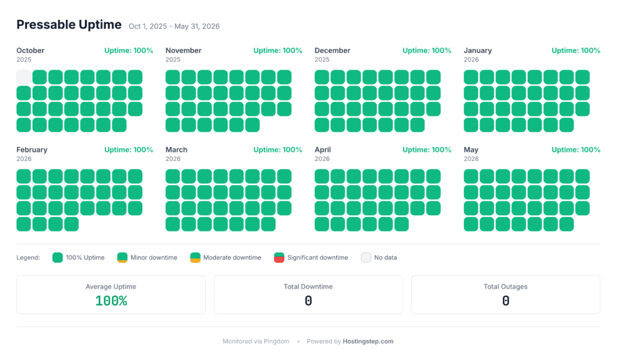617x364 pixels.
Task: Select the first day square of November
Action: click(173, 77)
